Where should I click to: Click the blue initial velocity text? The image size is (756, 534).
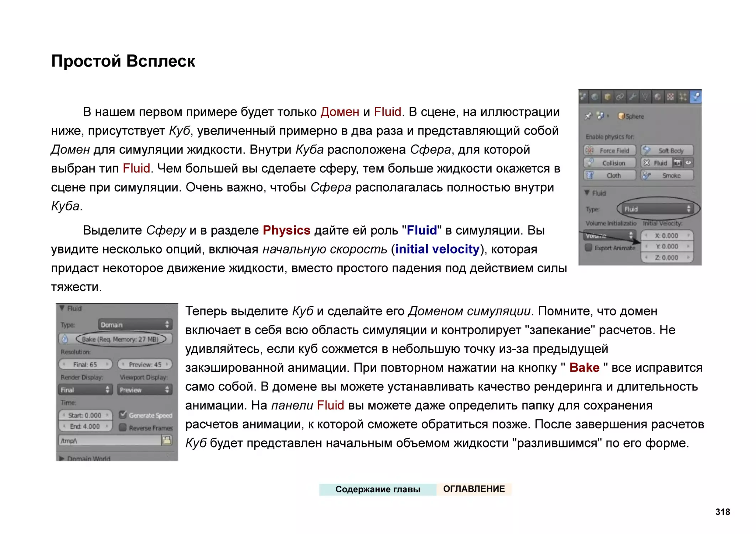pos(437,249)
